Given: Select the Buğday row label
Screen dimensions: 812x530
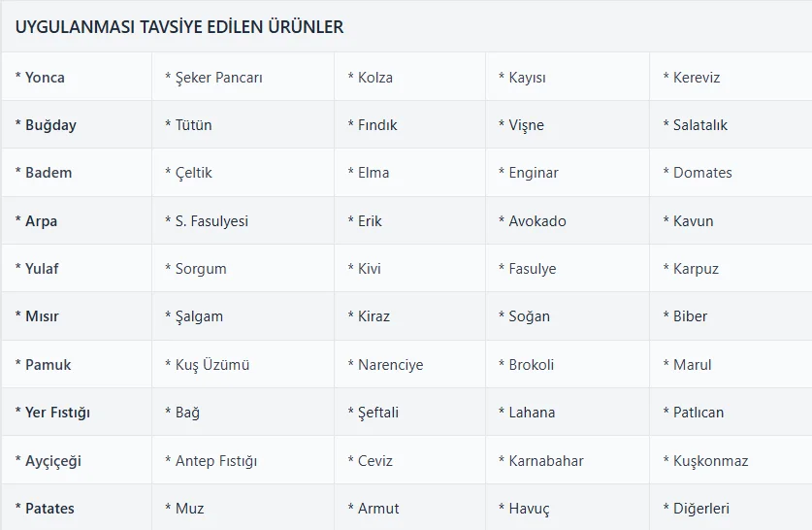Looking at the screenshot, I should coord(77,125).
